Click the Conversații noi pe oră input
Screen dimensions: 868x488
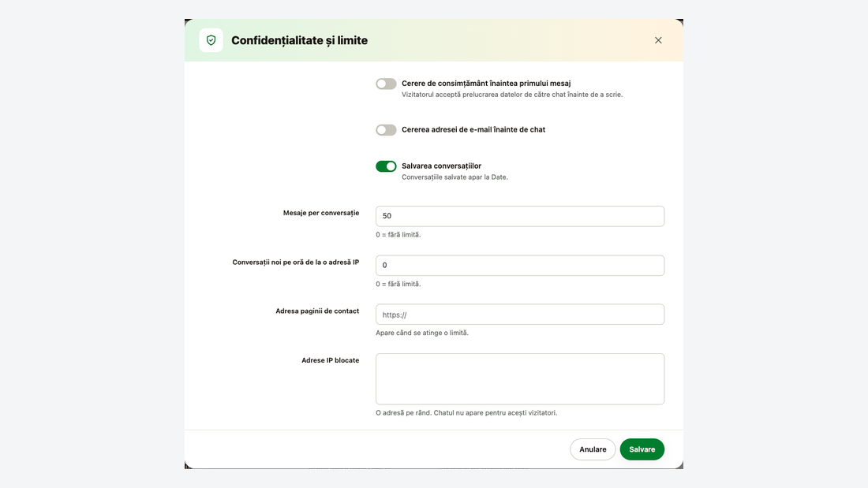click(520, 266)
